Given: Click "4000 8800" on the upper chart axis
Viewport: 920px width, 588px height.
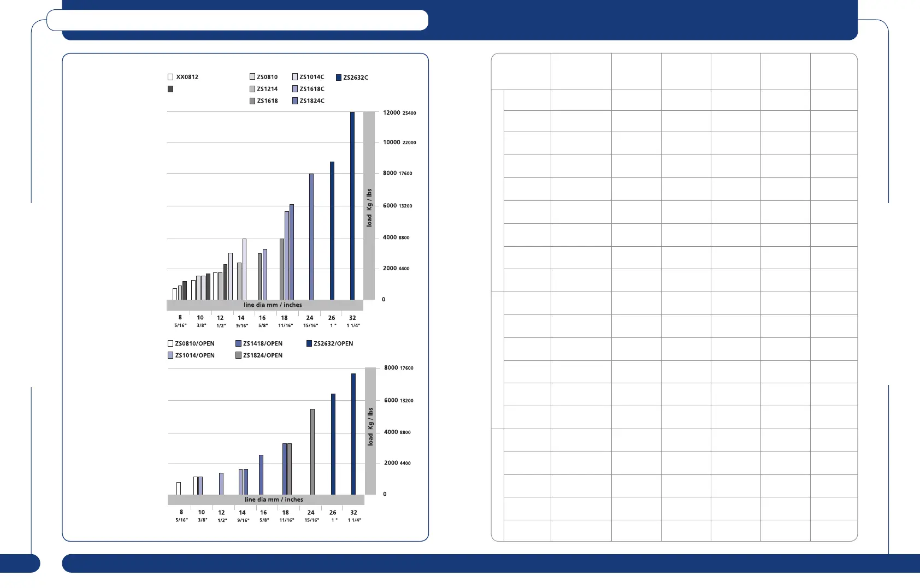Looking at the screenshot, I should pyautogui.click(x=396, y=237).
